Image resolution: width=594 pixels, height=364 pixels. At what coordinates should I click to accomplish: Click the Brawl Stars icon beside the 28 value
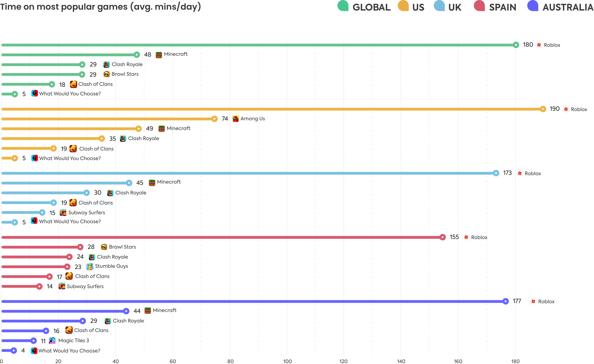[104, 247]
